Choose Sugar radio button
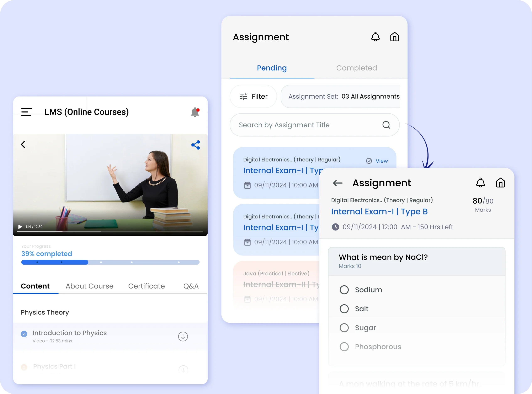 click(x=344, y=328)
